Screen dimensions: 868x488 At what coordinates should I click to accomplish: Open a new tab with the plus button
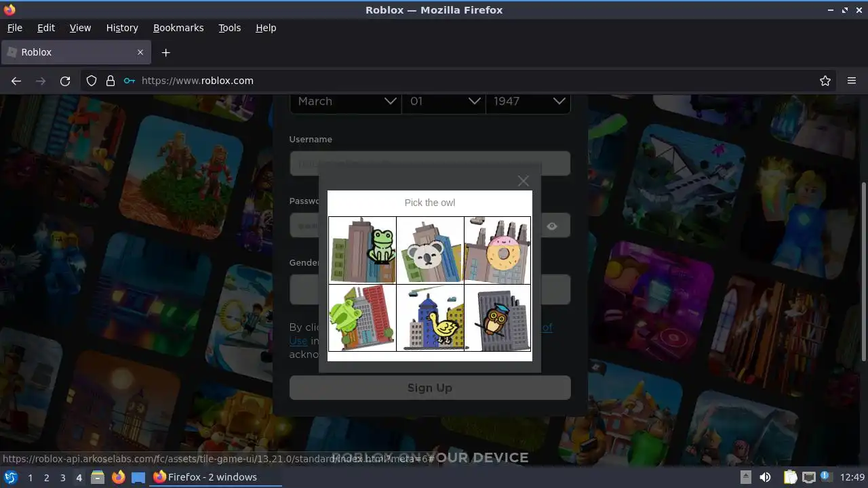click(x=165, y=52)
